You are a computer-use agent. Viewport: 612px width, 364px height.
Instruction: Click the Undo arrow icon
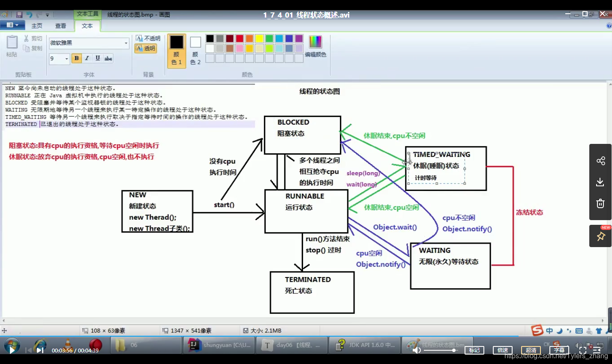29,15
